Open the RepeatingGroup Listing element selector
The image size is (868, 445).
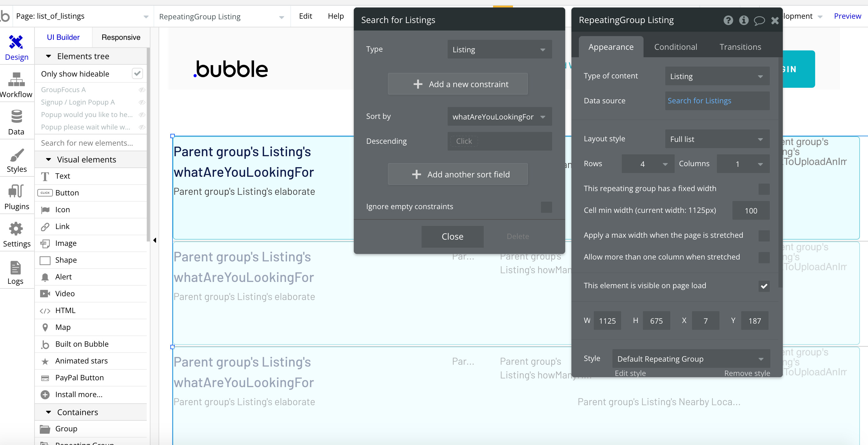222,17
